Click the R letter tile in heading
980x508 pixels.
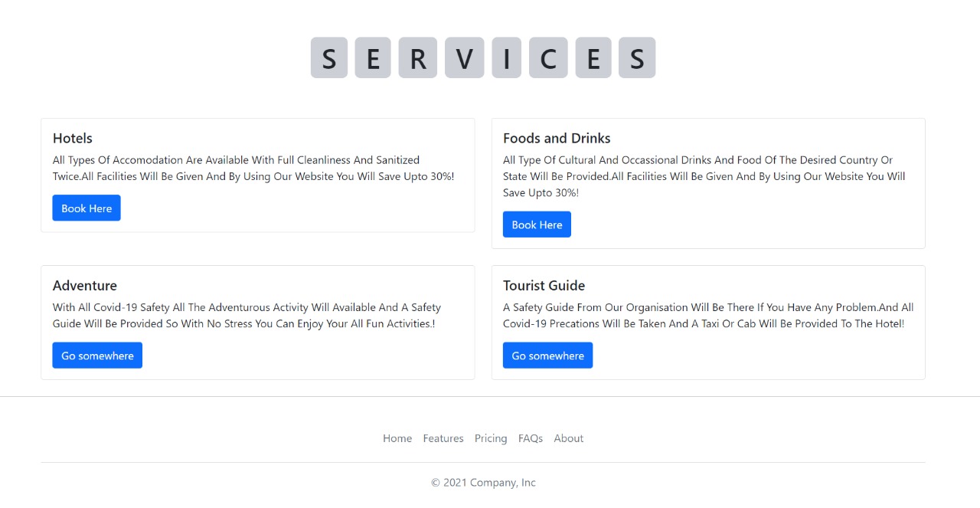(x=418, y=57)
